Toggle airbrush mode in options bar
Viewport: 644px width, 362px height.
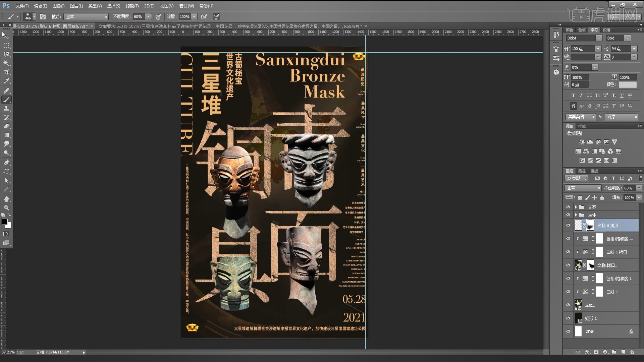(x=204, y=16)
